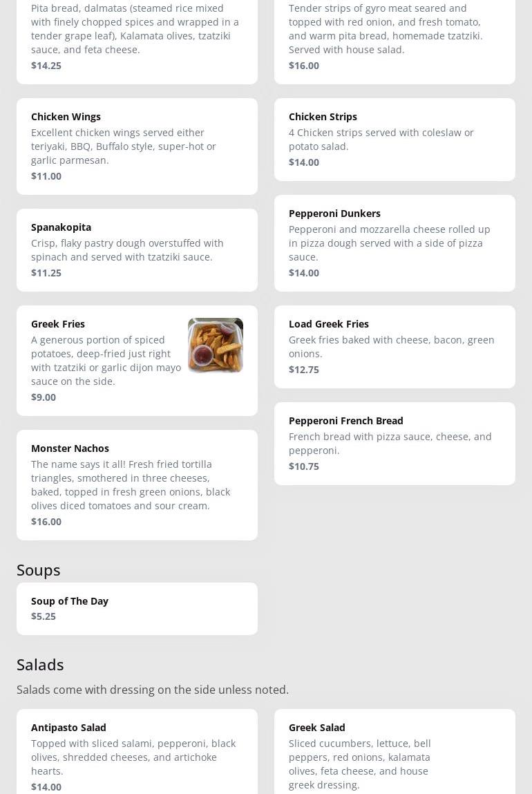Open the Greek Fries item title
Screen dimensions: 532x794
(58, 324)
